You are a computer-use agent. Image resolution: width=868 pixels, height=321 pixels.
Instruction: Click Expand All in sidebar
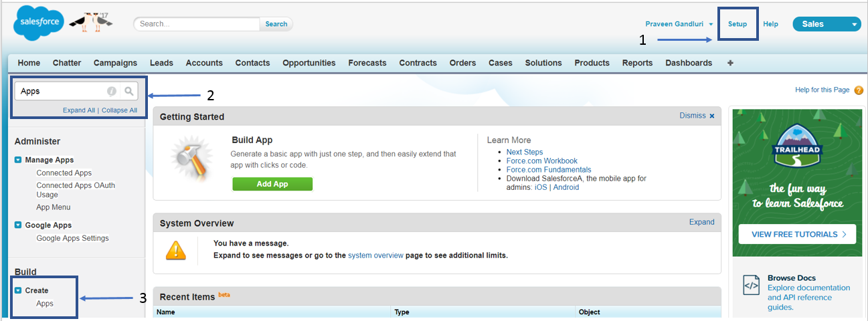coord(79,110)
